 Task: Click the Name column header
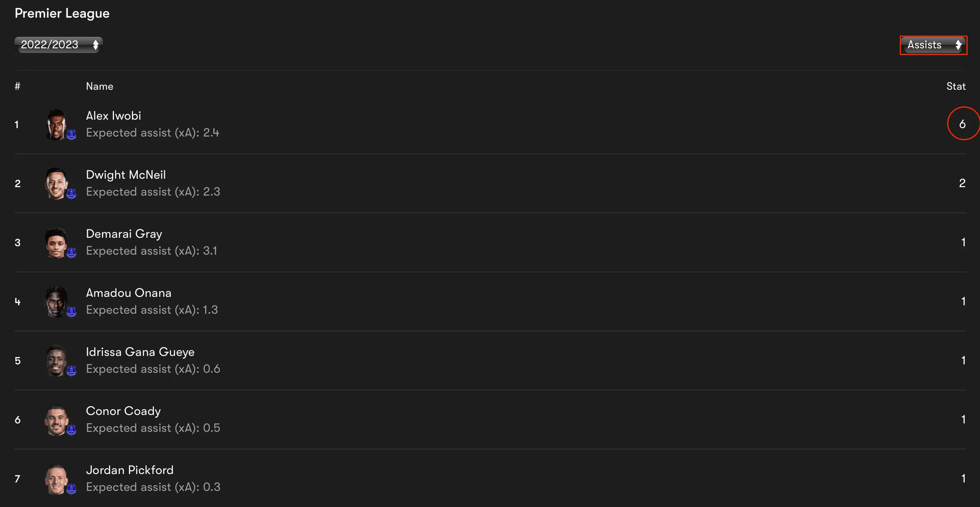[x=99, y=86]
